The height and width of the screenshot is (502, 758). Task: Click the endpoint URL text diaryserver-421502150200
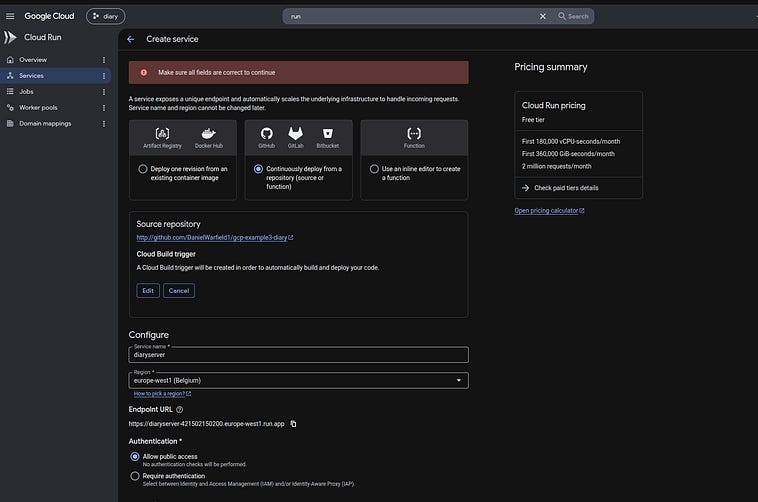click(206, 424)
